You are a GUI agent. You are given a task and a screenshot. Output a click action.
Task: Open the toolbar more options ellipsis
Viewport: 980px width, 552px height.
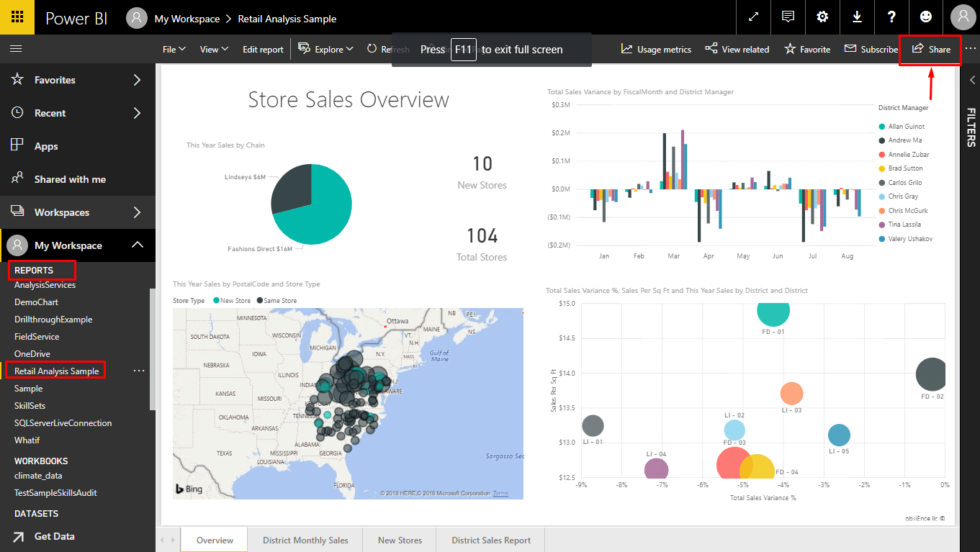tap(971, 49)
